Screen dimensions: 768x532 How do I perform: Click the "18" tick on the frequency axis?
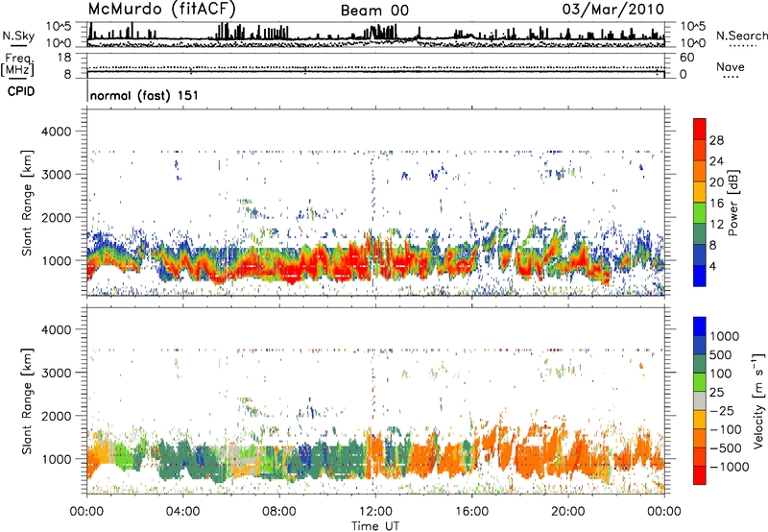pyautogui.click(x=64, y=58)
